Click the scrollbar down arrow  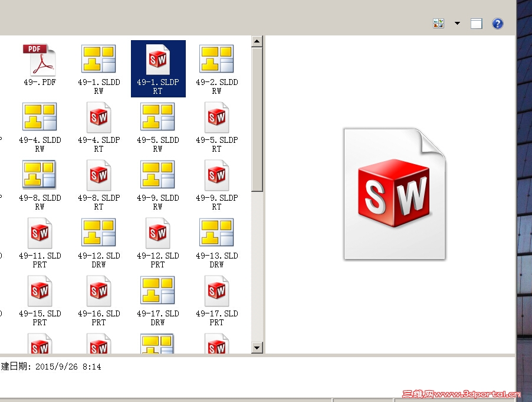coord(257,348)
